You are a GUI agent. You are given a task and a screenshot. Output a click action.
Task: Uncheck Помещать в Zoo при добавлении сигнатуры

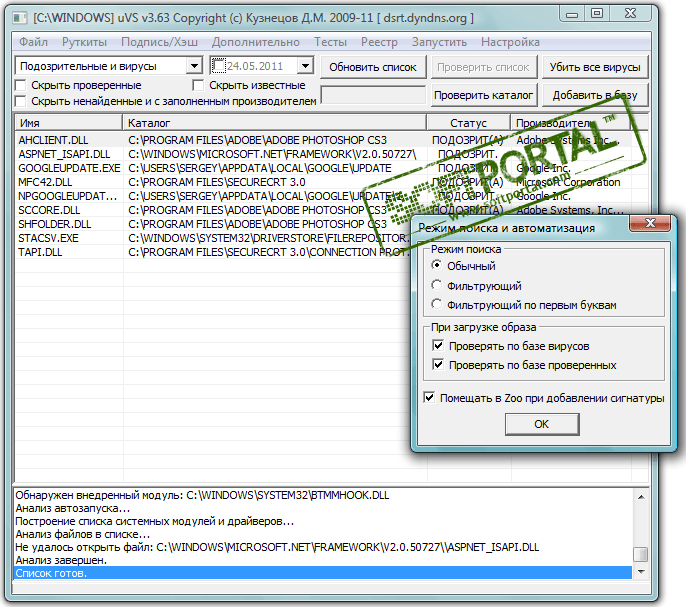429,397
